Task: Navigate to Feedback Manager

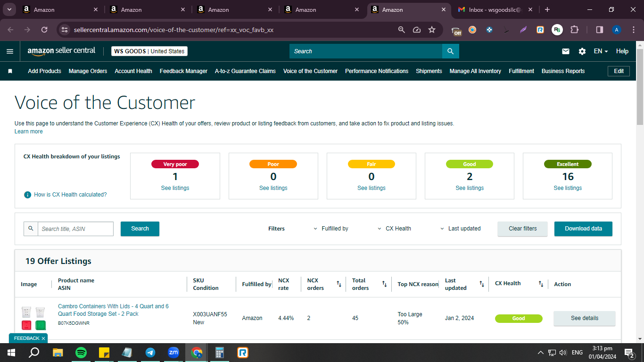Action: tap(183, 71)
